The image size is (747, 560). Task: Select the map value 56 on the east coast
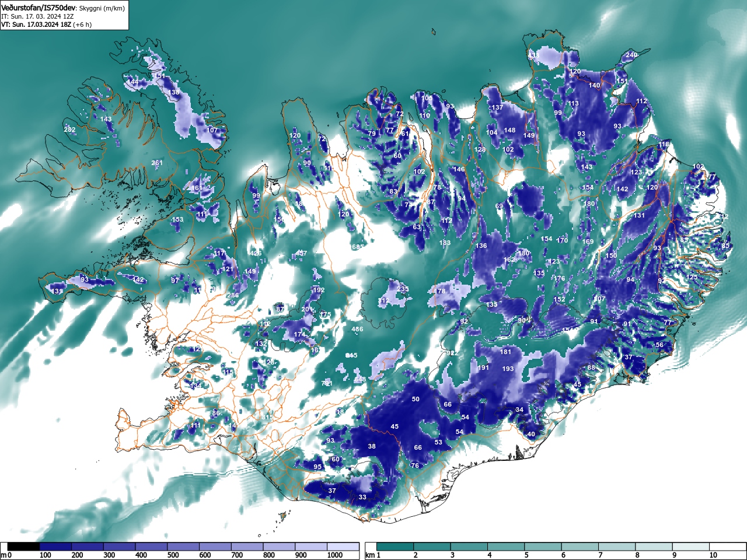click(659, 345)
